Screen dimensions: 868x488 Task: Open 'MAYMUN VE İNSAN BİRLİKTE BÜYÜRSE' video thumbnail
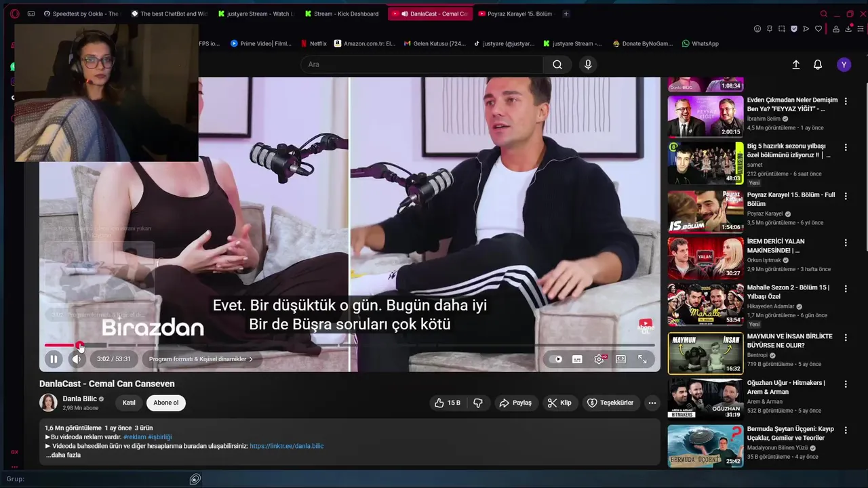705,353
